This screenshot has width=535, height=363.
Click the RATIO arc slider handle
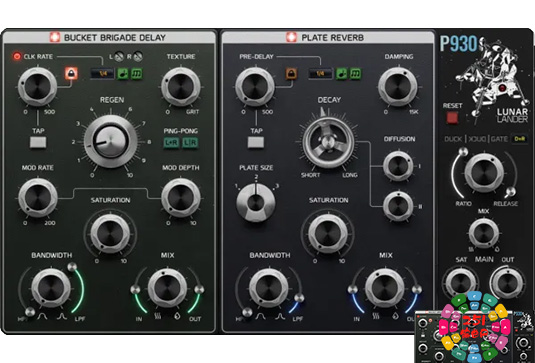[x=463, y=151]
